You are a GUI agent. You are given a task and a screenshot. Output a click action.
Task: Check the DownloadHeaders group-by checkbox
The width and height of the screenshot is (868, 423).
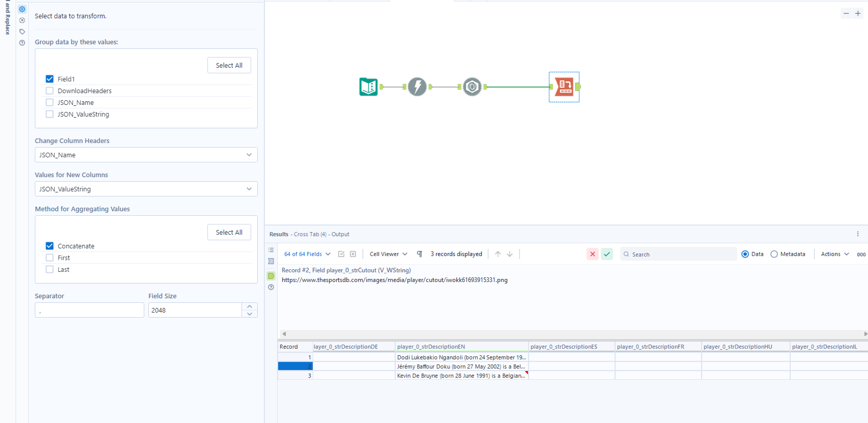click(50, 91)
